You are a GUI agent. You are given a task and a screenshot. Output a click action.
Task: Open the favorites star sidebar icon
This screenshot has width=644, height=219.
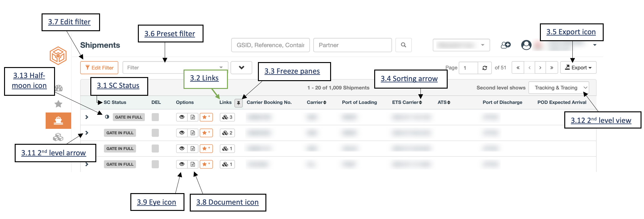pyautogui.click(x=58, y=104)
